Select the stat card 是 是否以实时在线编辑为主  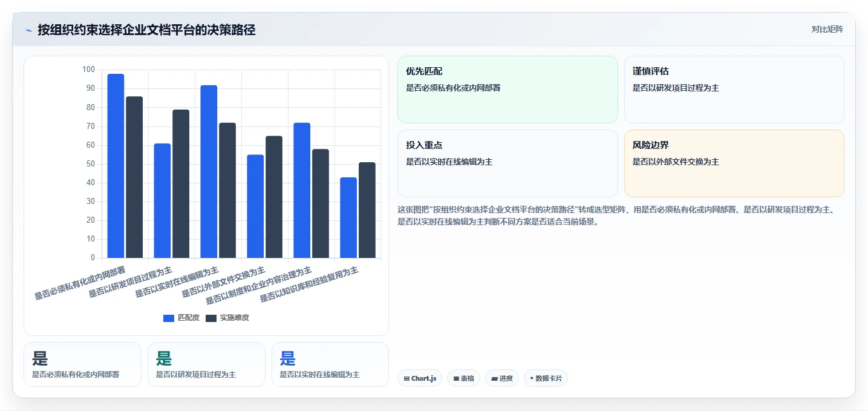(330, 364)
